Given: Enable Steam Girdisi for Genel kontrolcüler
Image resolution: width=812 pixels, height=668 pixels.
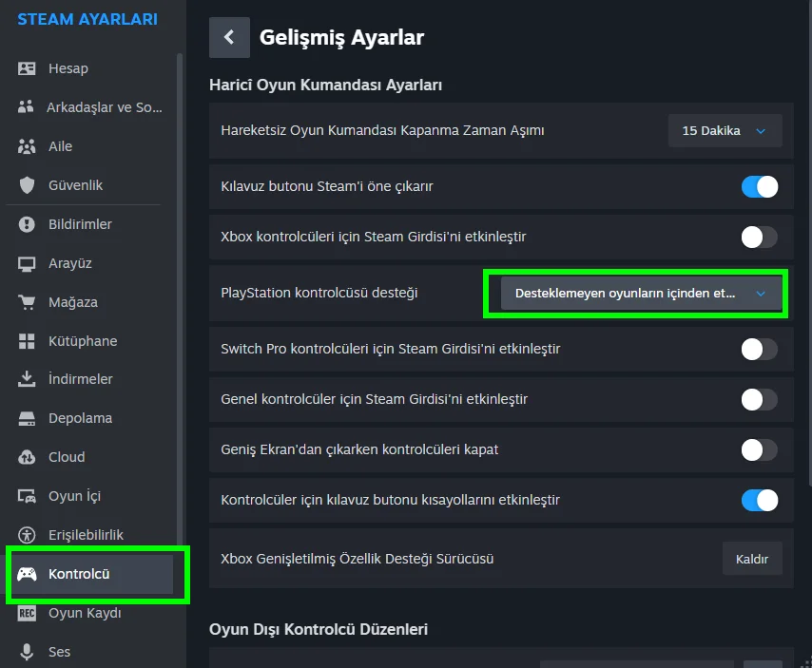Looking at the screenshot, I should click(x=759, y=399).
